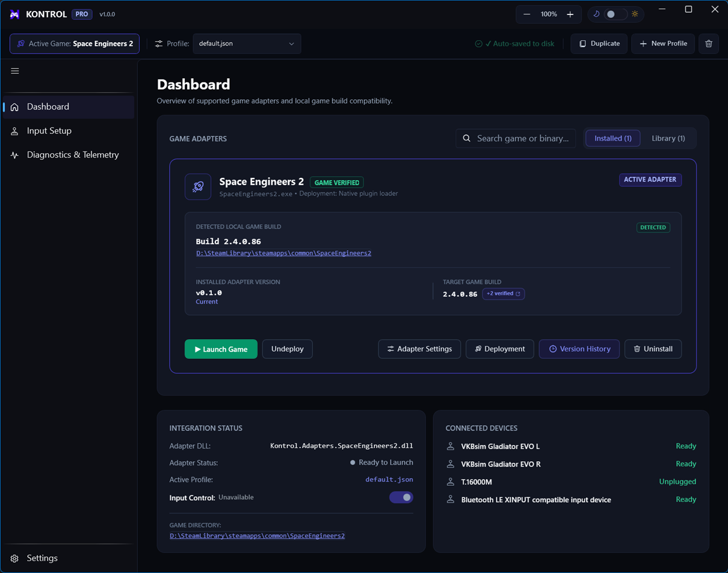This screenshot has height=573, width=728.
Task: Open the default.json profile dropdown
Action: (247, 44)
